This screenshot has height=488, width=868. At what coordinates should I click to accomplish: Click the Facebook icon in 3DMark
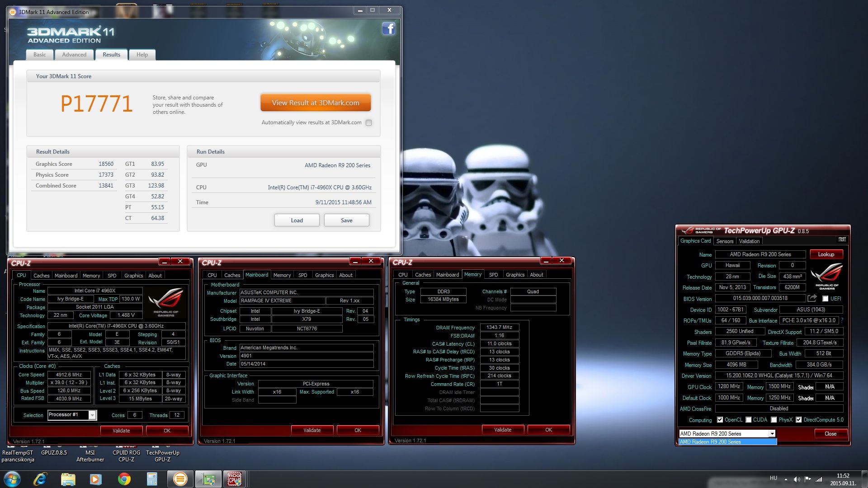[388, 29]
